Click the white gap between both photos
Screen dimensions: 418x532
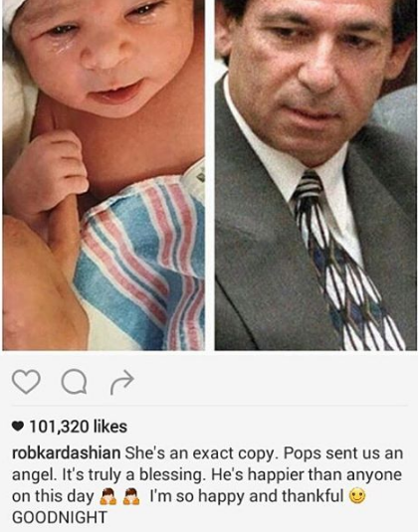click(x=210, y=175)
